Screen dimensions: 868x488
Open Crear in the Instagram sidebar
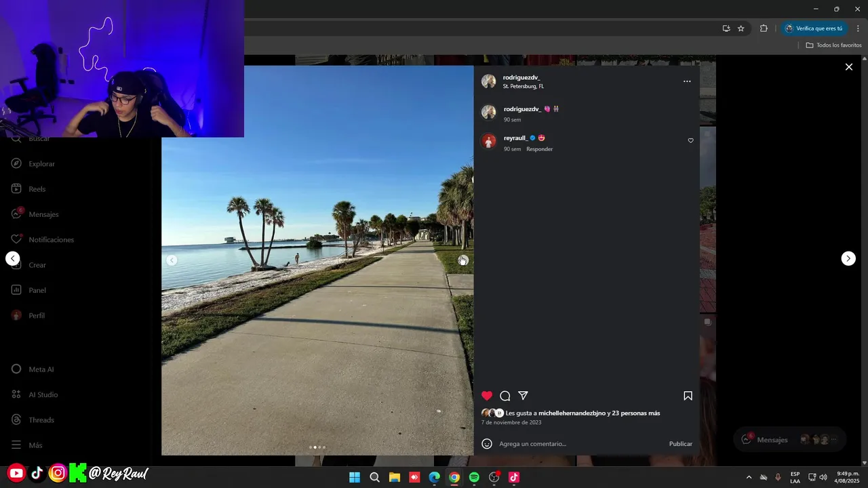(30, 265)
